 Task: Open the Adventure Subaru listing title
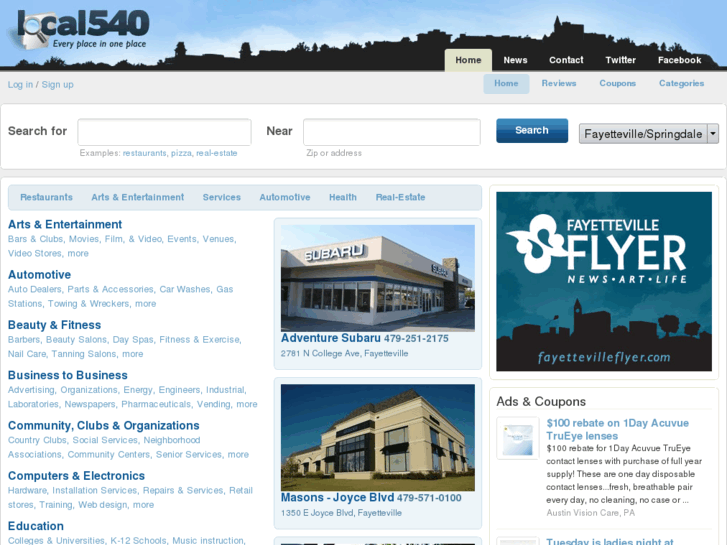(331, 338)
